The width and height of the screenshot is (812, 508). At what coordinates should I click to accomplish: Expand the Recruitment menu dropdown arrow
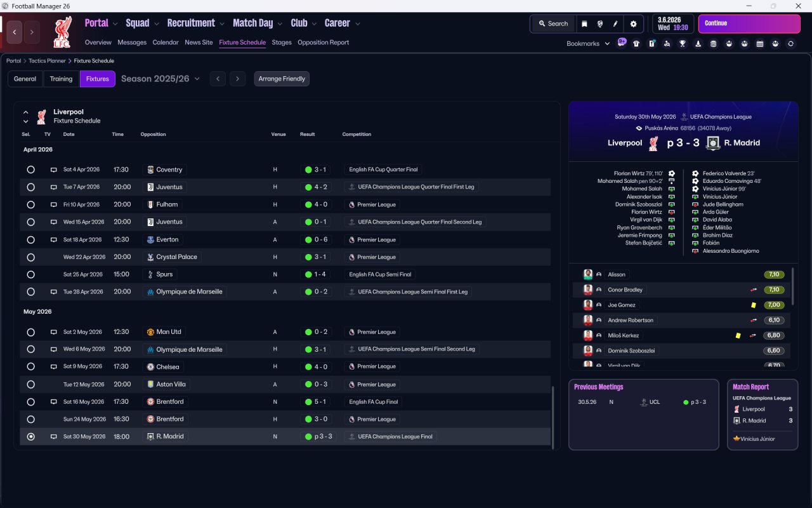tap(222, 24)
